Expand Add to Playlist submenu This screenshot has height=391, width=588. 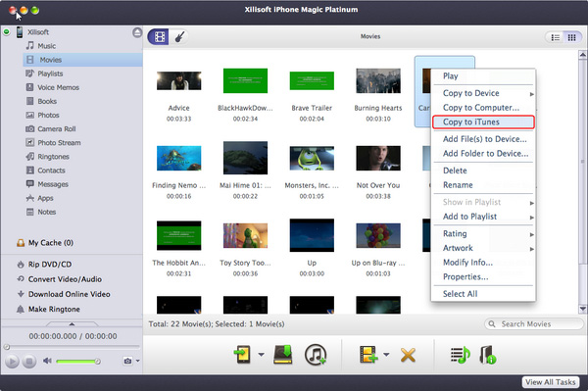483,217
